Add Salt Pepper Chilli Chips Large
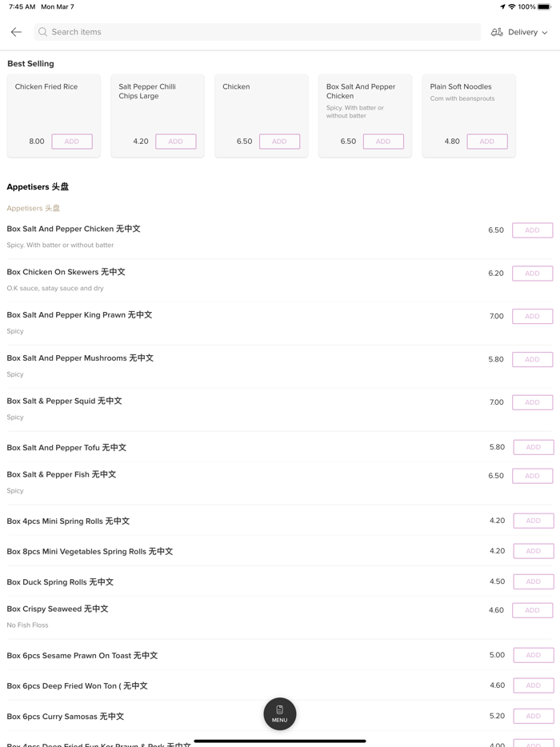 coord(175,142)
